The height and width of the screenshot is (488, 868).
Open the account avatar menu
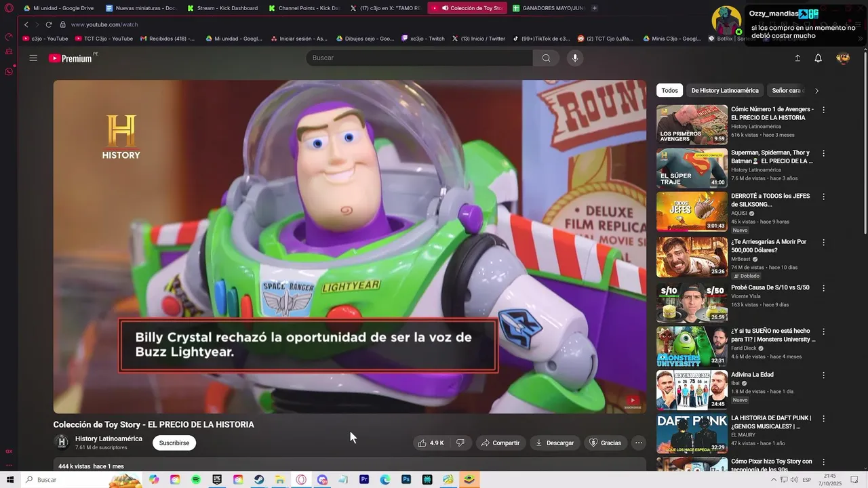[843, 58]
